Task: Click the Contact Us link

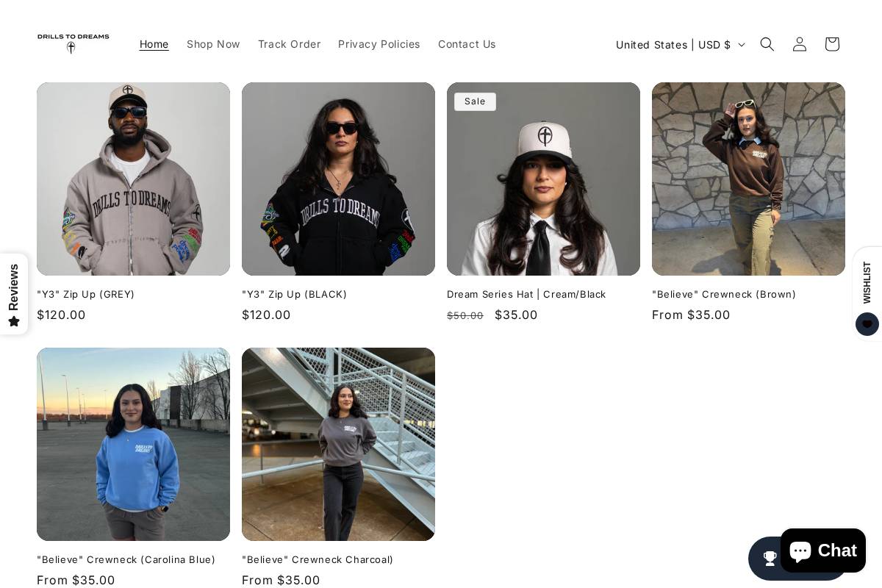Action: pos(467,44)
